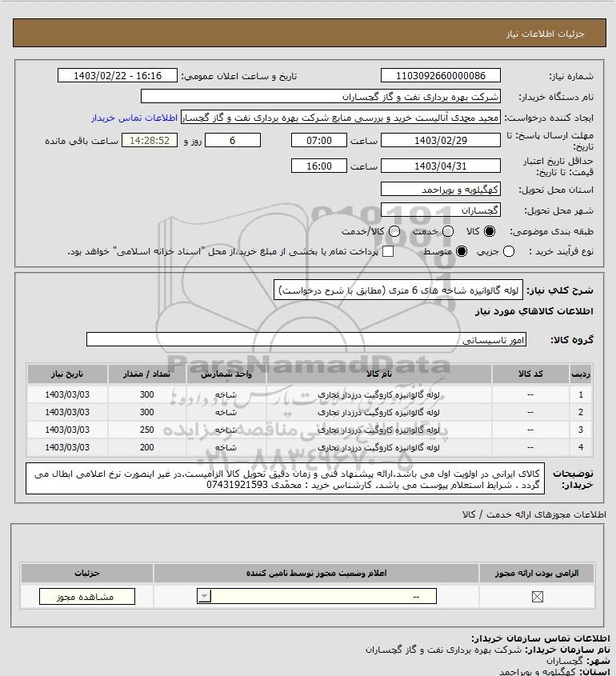
Task: Click ردیف column header
Action: pyautogui.click(x=581, y=374)
